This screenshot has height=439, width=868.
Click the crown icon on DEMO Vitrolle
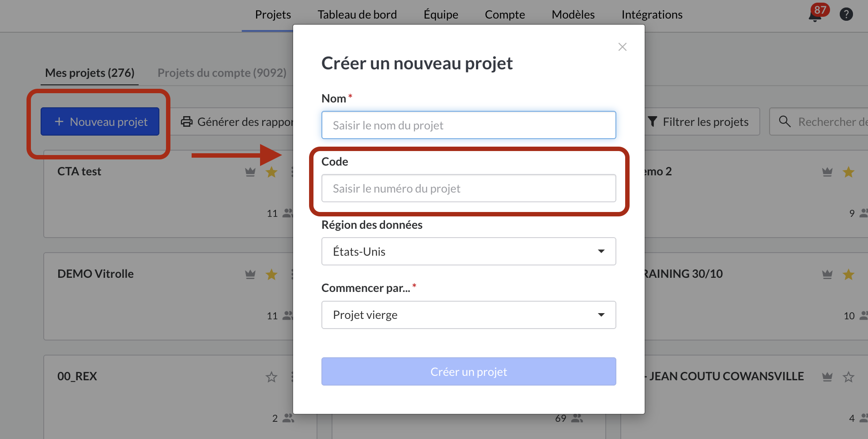(x=250, y=274)
